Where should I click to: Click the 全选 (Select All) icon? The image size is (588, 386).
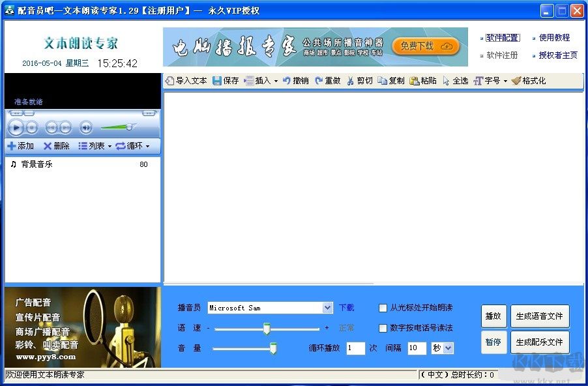[456, 81]
